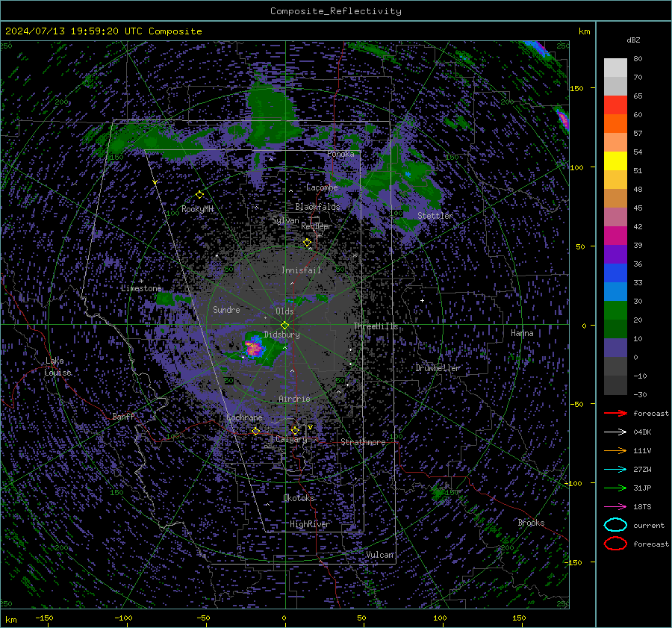
Task: Click the Banff city label
Action: pyautogui.click(x=124, y=416)
